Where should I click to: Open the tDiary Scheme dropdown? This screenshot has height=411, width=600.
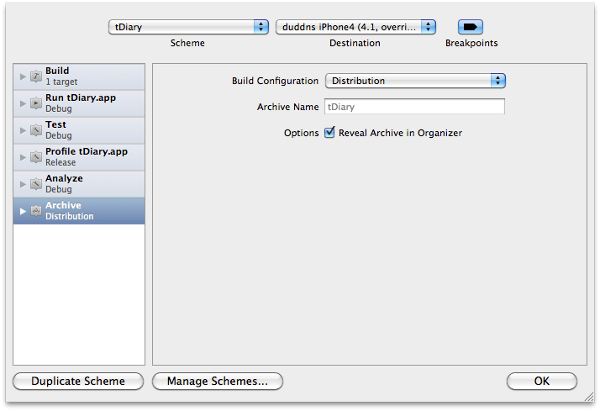click(188, 27)
